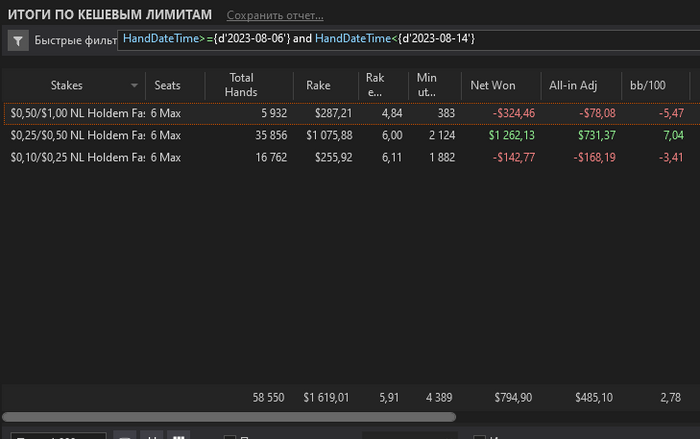
Task: Click the 35 856 total hands cell
Action: (271, 135)
